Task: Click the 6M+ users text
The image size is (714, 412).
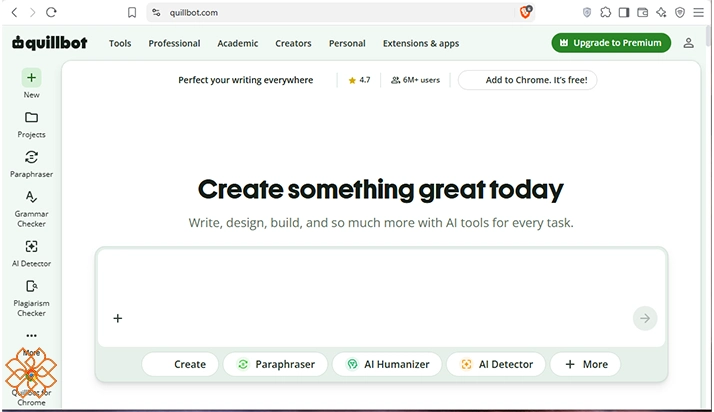Action: (x=415, y=80)
